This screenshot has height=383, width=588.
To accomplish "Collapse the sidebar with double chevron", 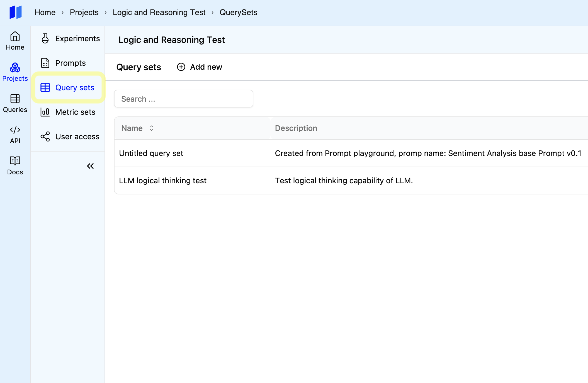I will 90,166.
